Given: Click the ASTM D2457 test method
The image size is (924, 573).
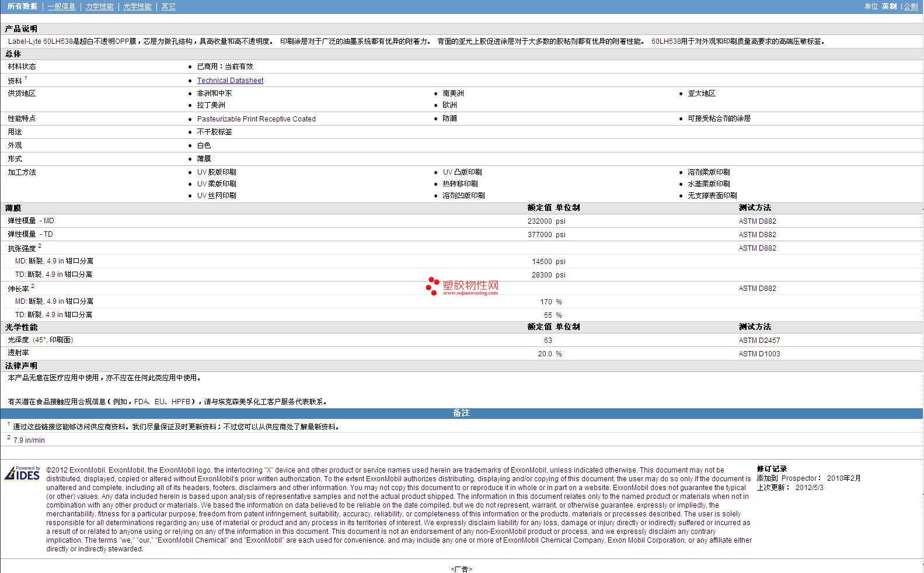Looking at the screenshot, I should pos(759,341).
